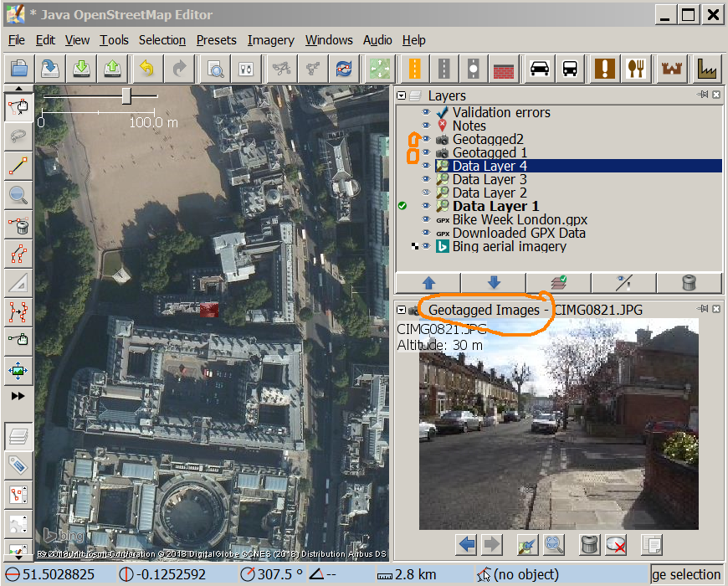Click the restaurant fork and knife preset
This screenshot has height=586, width=728.
click(x=636, y=68)
